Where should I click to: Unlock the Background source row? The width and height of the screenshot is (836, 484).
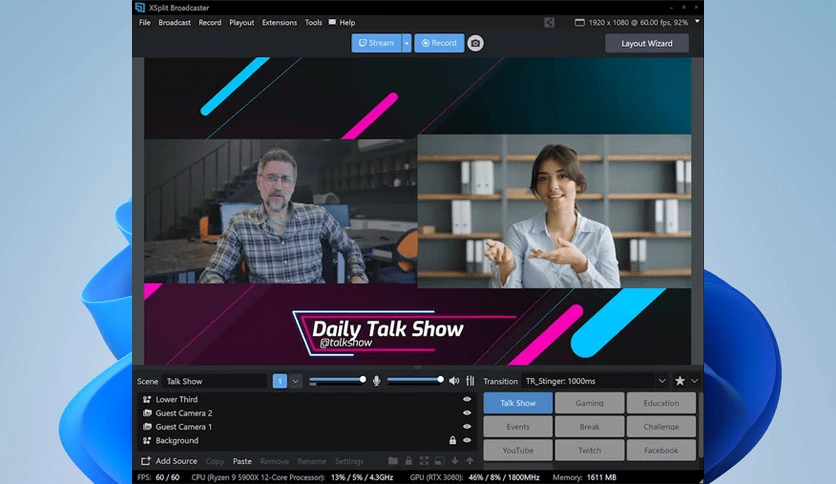pos(453,440)
